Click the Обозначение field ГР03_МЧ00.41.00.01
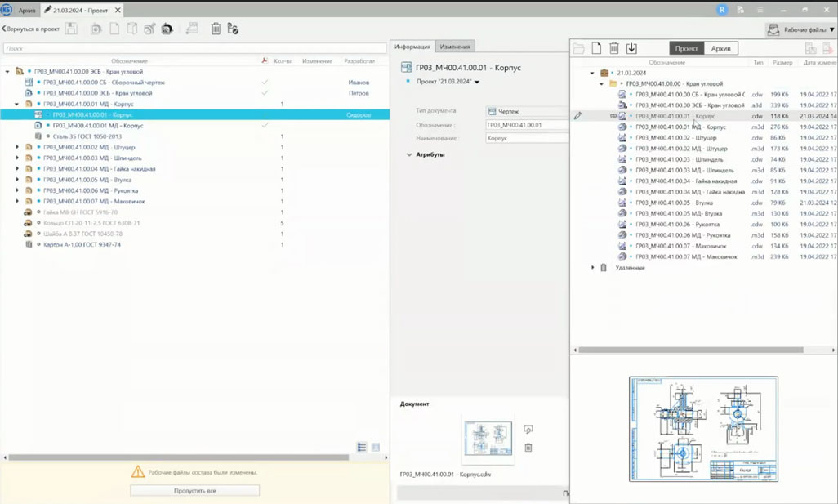The width and height of the screenshot is (838, 504). (528, 124)
